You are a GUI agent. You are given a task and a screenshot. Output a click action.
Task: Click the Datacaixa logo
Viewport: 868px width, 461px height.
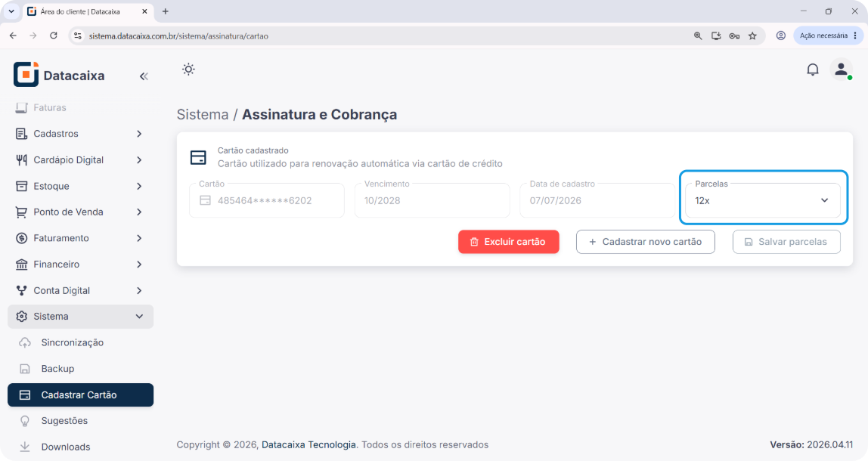59,75
